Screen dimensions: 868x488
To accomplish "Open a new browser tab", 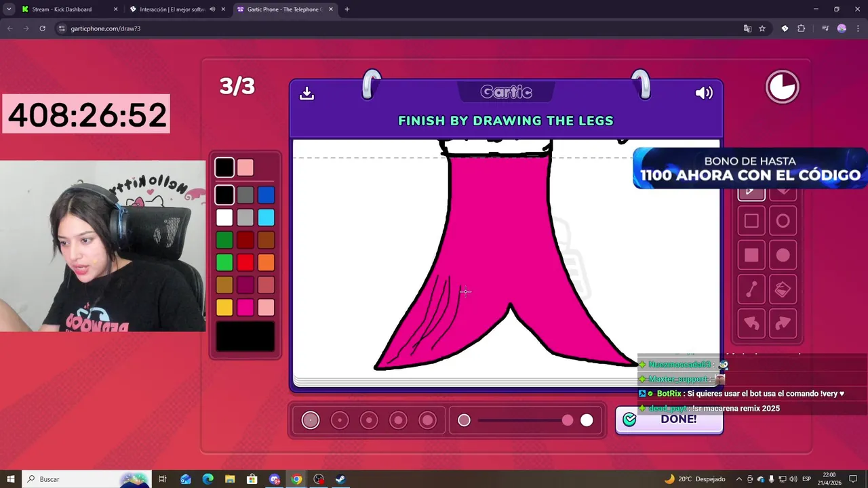I will pyautogui.click(x=347, y=9).
